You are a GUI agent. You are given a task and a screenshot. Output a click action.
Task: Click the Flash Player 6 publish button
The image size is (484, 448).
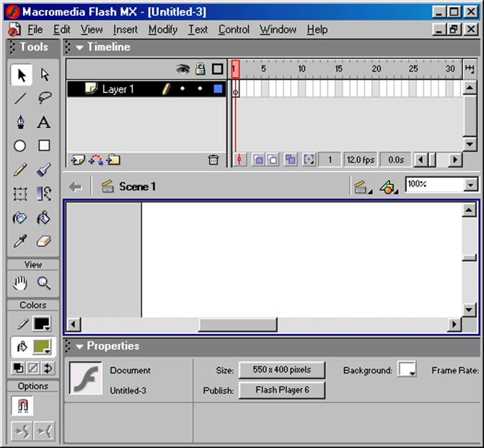pyautogui.click(x=282, y=390)
